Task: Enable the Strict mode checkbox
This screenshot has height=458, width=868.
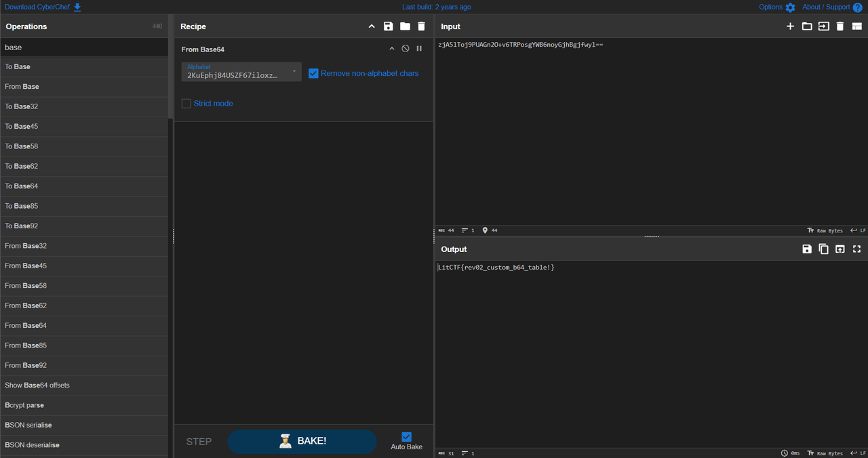Action: coord(186,104)
